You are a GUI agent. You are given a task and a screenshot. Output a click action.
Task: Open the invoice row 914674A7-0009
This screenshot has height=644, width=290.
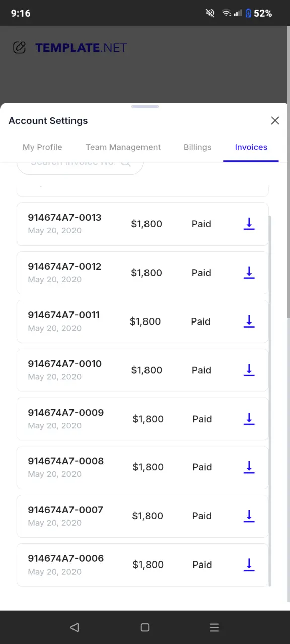pos(142,419)
